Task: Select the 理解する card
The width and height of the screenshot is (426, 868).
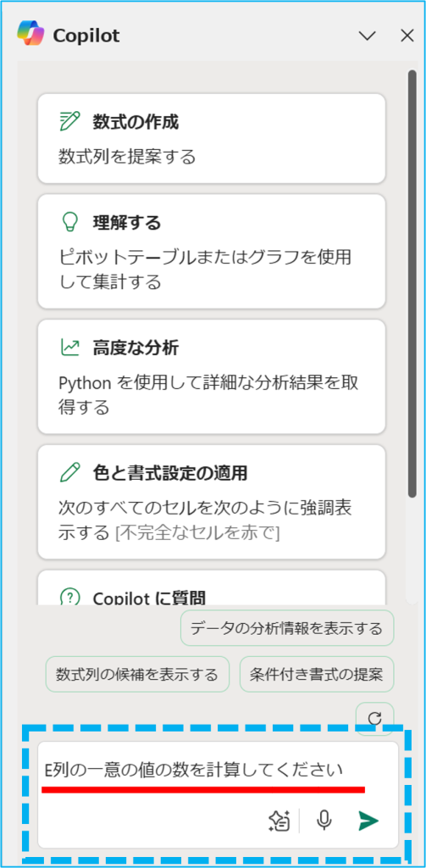Action: 212,251
